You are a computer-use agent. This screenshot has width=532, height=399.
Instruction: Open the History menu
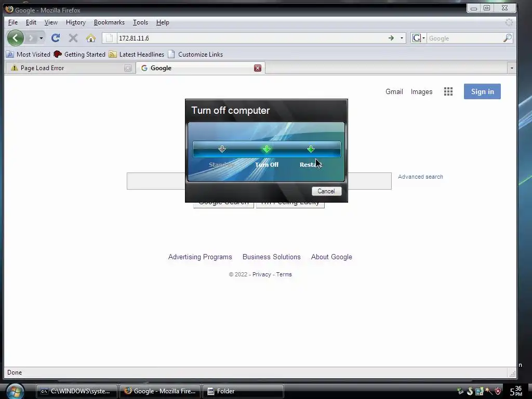click(x=76, y=22)
